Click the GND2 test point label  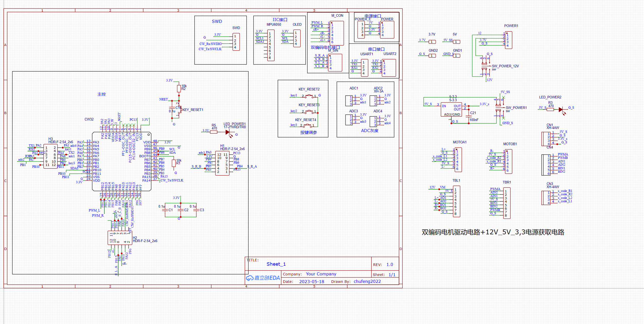tap(433, 50)
